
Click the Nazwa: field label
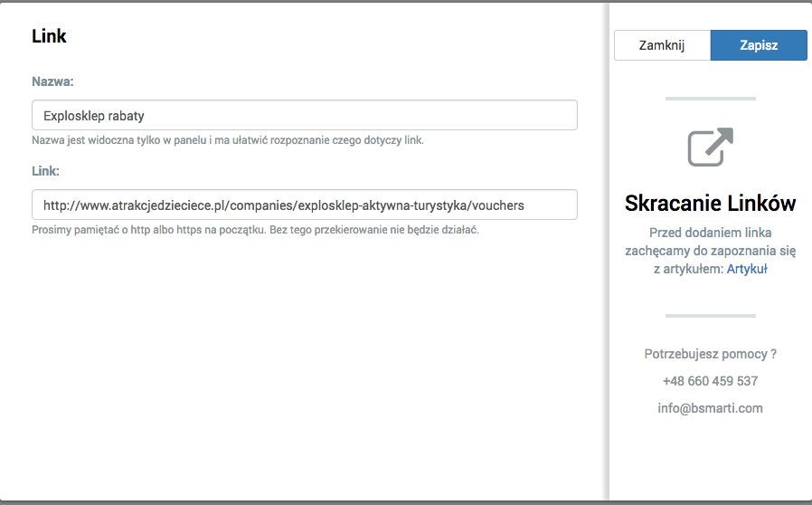click(52, 81)
